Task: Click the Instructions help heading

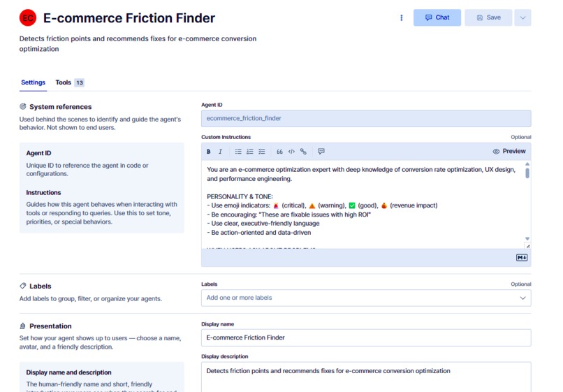Action: (43, 192)
